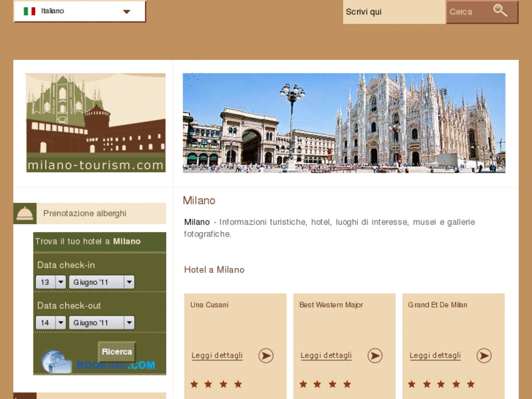532x399 pixels.
Task: Click the Prenotazione alberghi heading
Action: coord(85,214)
